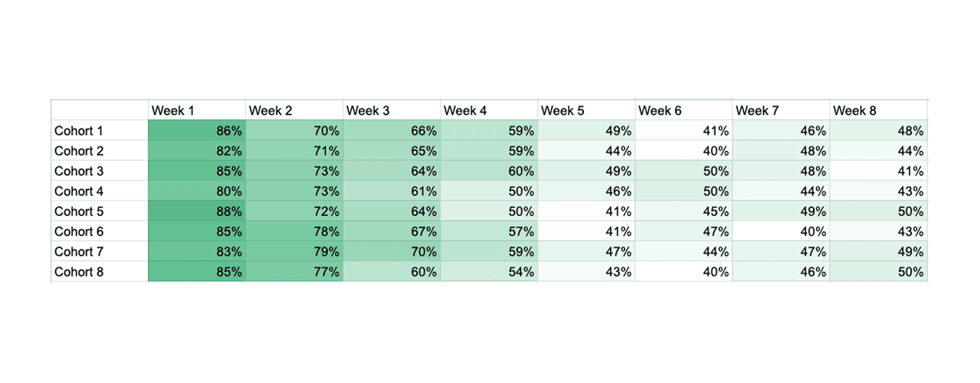
Task: Select Cohort 4 Week 1 cell showing 80%
Action: pyautogui.click(x=196, y=191)
